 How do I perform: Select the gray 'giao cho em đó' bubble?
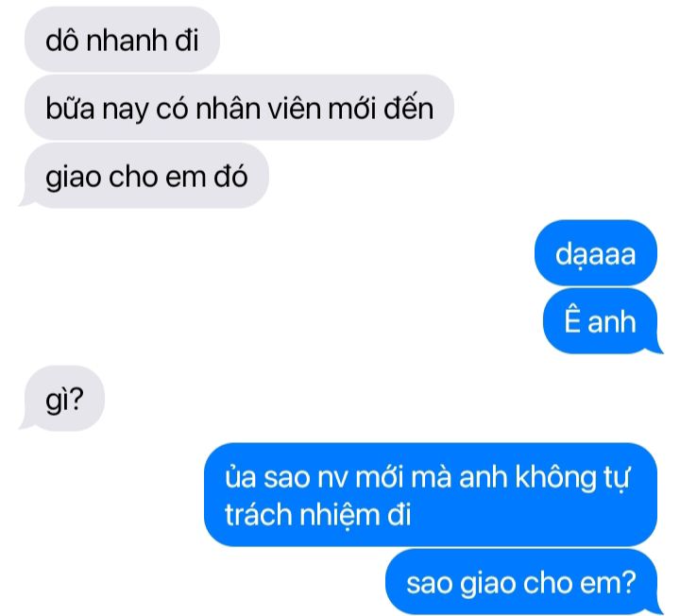click(x=146, y=176)
